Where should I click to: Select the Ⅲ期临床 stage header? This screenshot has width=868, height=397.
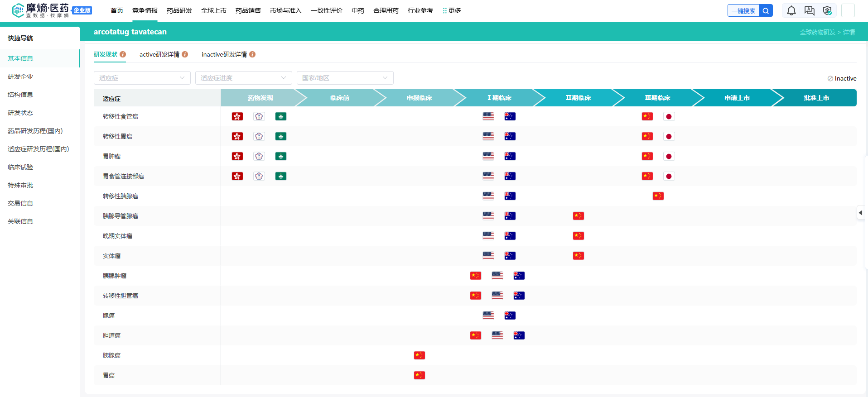657,98
